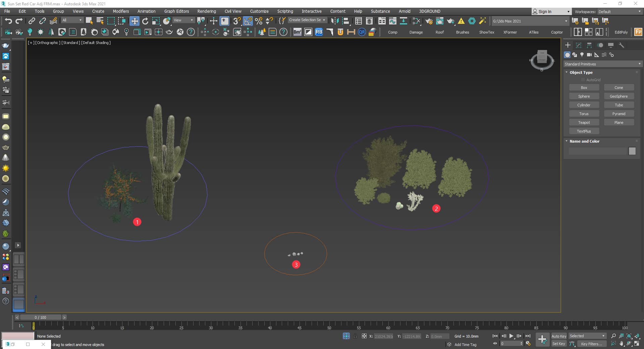
Task: Click the Undo arrow icon
Action: click(x=8, y=21)
